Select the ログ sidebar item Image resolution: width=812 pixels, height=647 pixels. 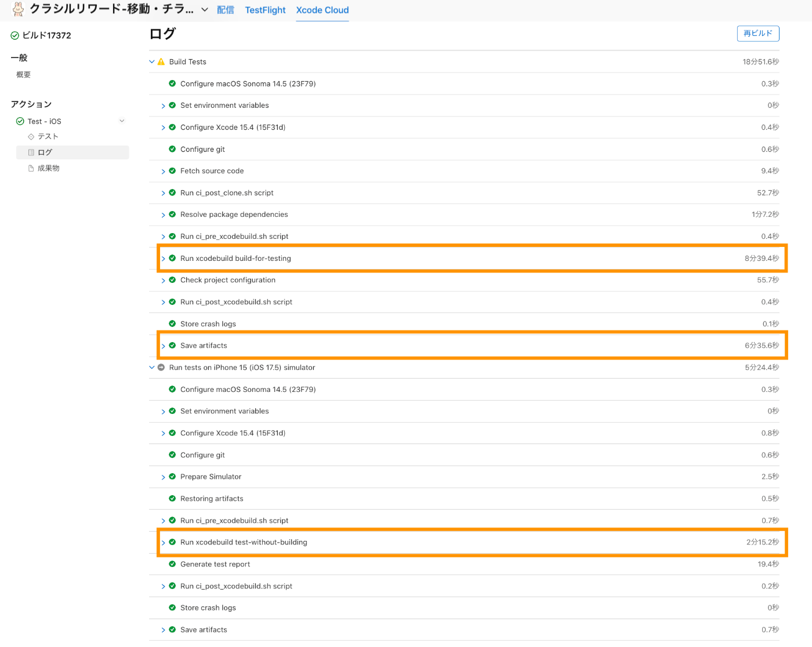(72, 152)
